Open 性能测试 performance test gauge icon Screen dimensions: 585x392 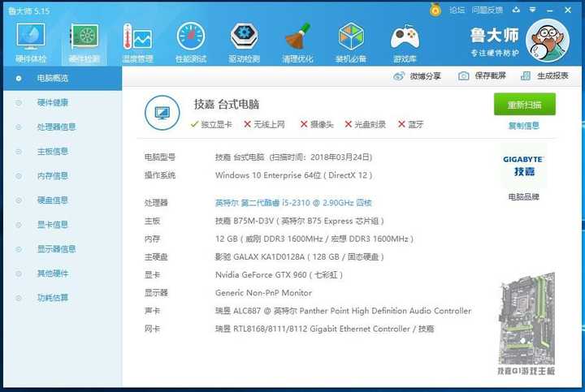[x=191, y=42]
